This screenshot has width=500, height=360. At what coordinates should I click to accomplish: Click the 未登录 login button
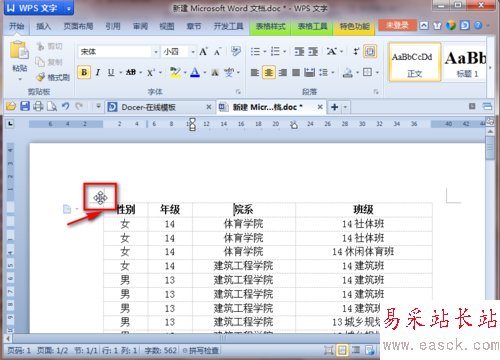point(397,25)
